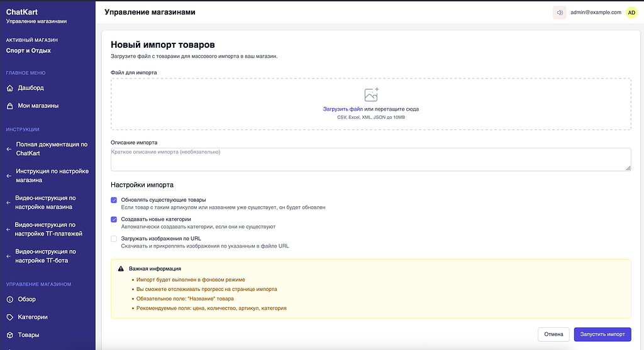Click the Загрузить файл link
The image size is (644, 350).
coord(343,109)
